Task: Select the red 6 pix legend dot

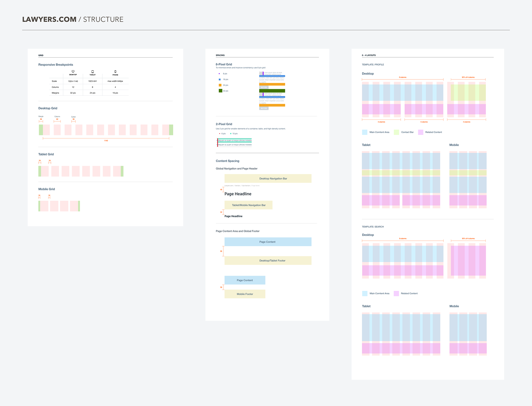Action: 220,134
